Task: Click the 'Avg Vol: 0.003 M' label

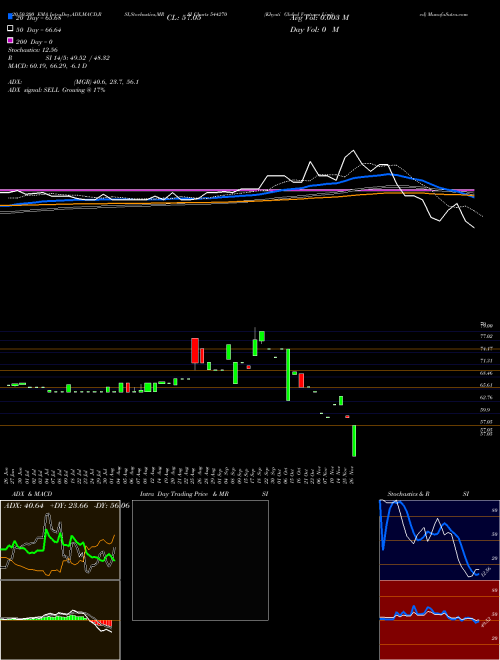Action: [319, 17]
